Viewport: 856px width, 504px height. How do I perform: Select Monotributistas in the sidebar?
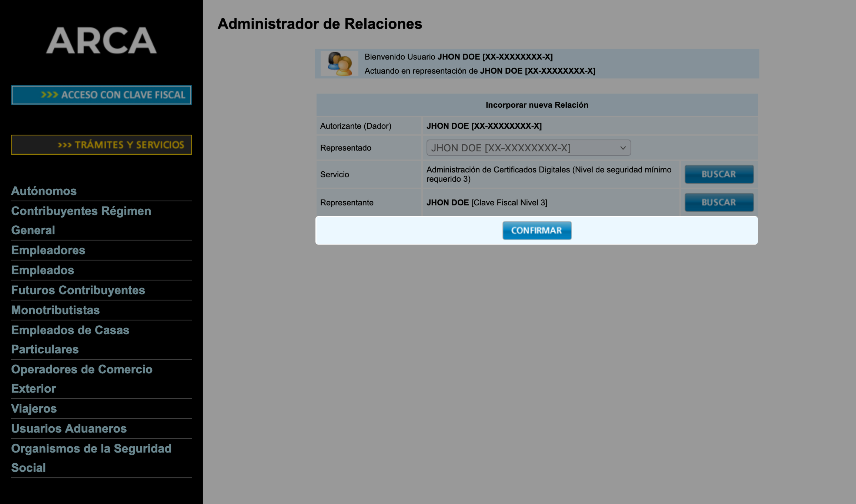tap(55, 310)
